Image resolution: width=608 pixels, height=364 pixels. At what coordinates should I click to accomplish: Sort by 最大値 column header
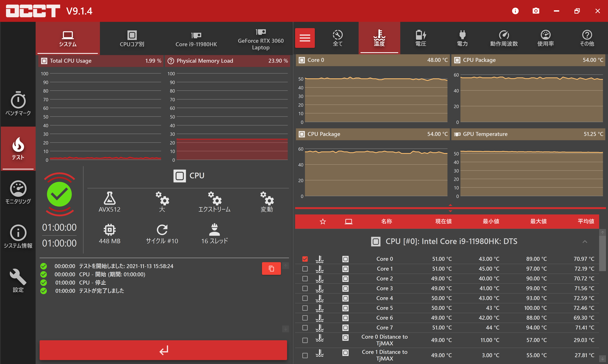click(538, 222)
